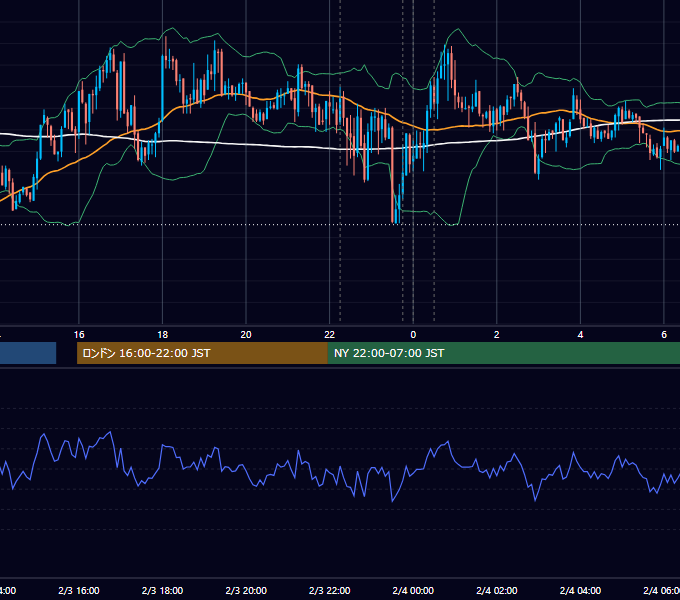This screenshot has width=680, height=600.
Task: Click hour label 16 on upper axis
Action: click(79, 335)
